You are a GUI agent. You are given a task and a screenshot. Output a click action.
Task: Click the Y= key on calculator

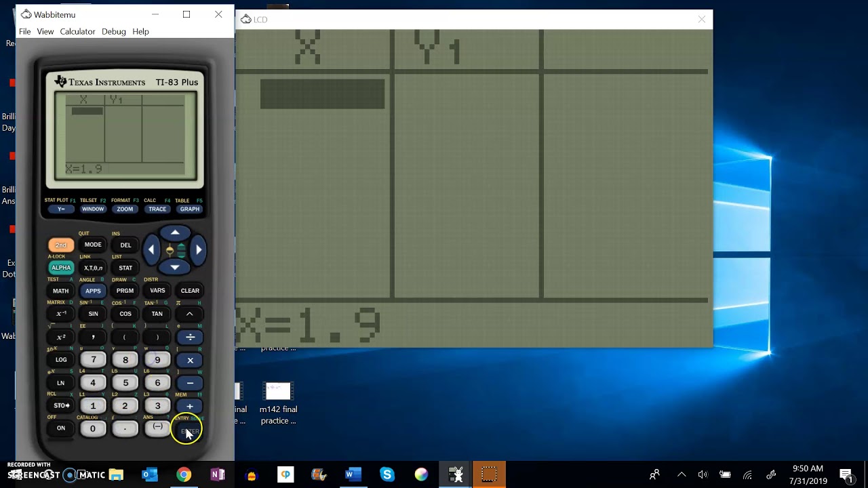61,209
